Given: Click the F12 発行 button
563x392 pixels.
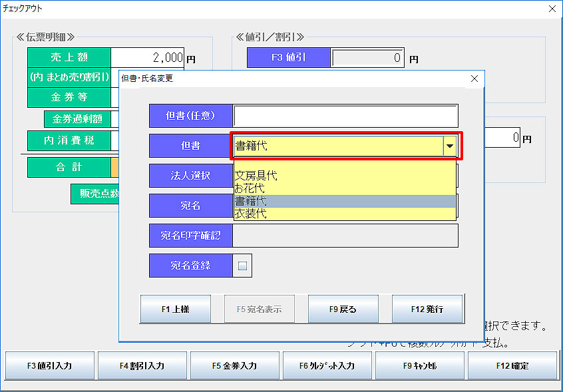Looking at the screenshot, I should point(427,309).
